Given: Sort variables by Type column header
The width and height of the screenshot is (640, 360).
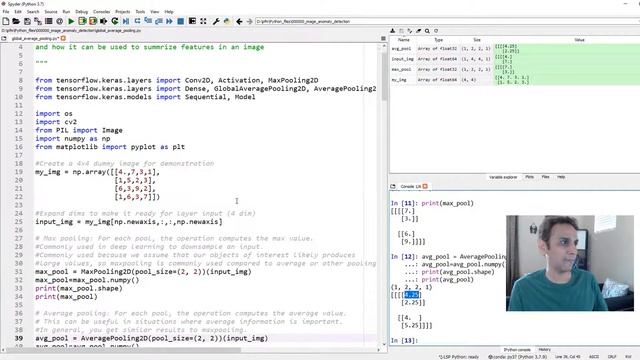Looking at the screenshot, I should 438,40.
